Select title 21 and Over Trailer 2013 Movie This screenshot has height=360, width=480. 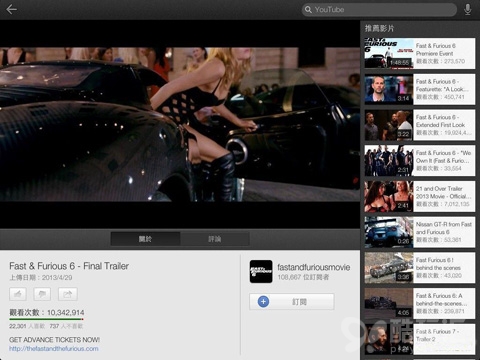[443, 192]
